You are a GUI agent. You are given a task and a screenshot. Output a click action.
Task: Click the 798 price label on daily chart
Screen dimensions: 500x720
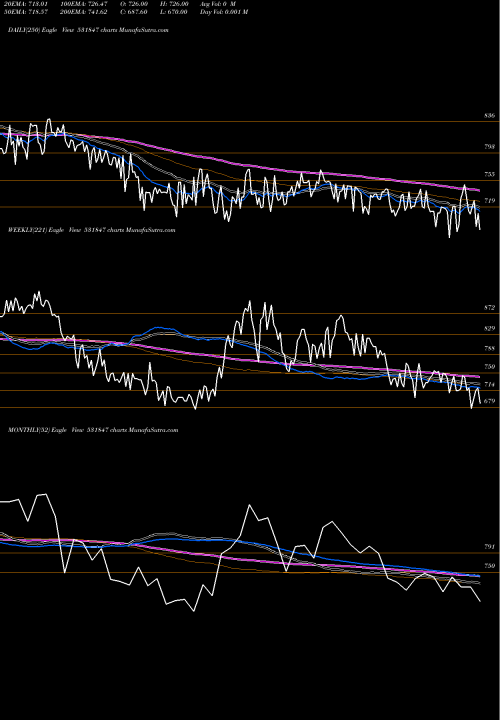pos(489,147)
